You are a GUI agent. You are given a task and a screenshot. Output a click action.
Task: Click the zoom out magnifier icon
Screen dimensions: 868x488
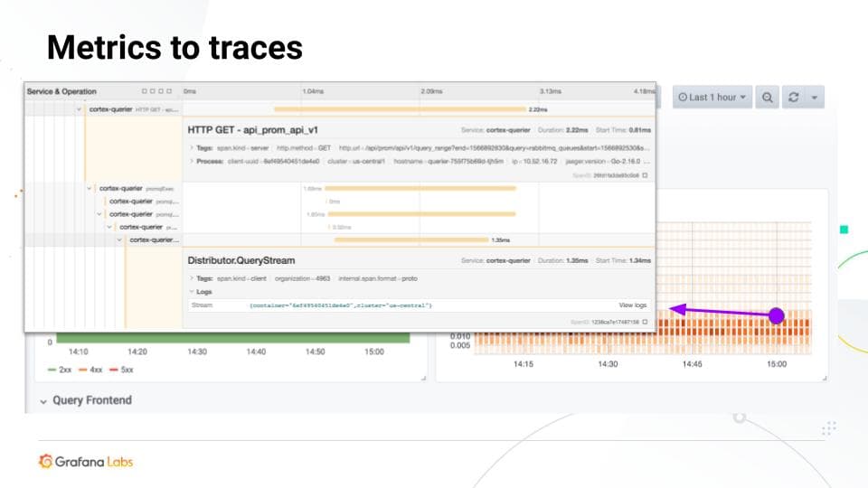tap(768, 98)
